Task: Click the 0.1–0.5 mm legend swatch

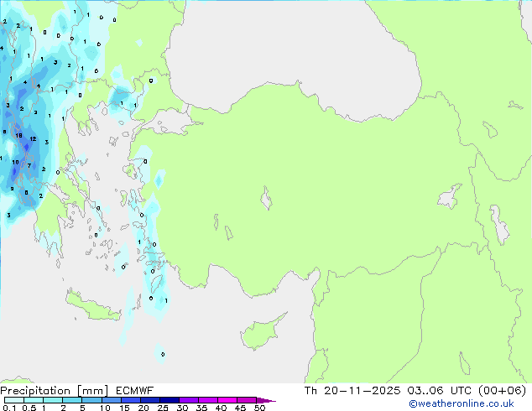Action: [14, 400]
